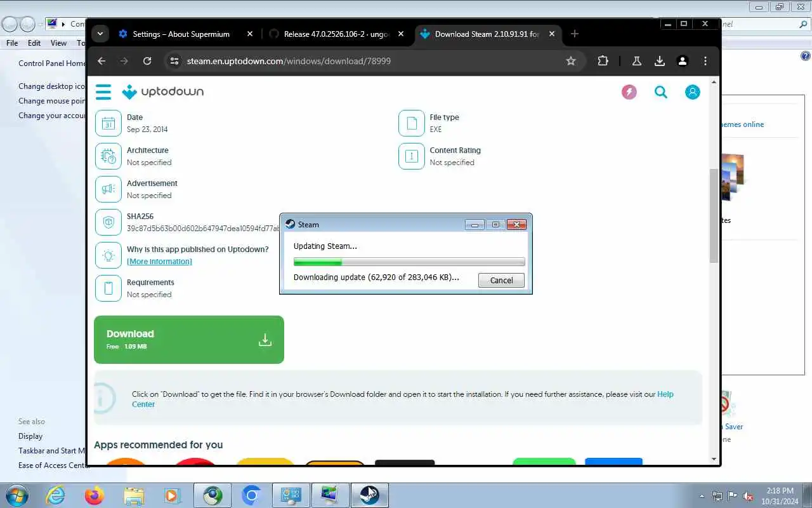This screenshot has width=812, height=508.
Task: Launch Firefox from the taskbar
Action: (95, 495)
